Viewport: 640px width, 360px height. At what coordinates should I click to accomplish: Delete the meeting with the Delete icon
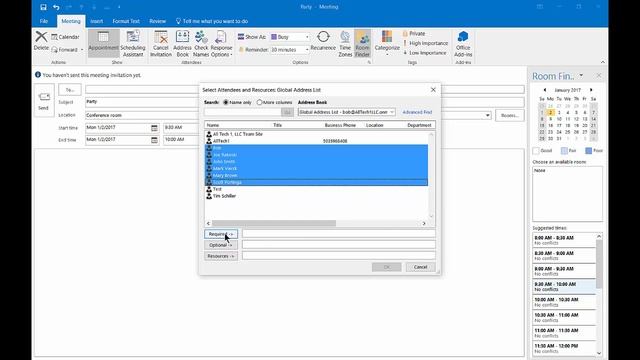[41, 40]
